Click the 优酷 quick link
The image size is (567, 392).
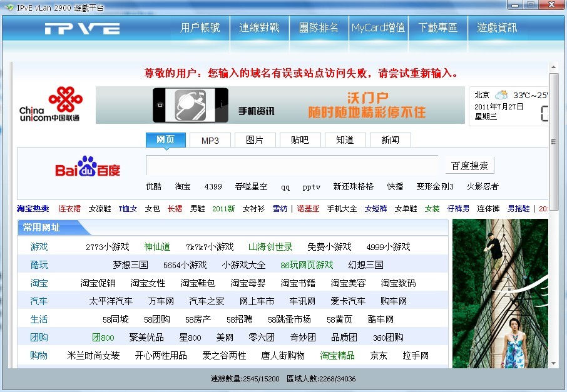click(x=153, y=186)
